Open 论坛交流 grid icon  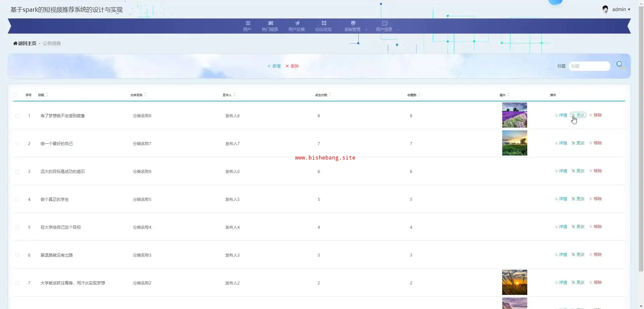click(324, 23)
